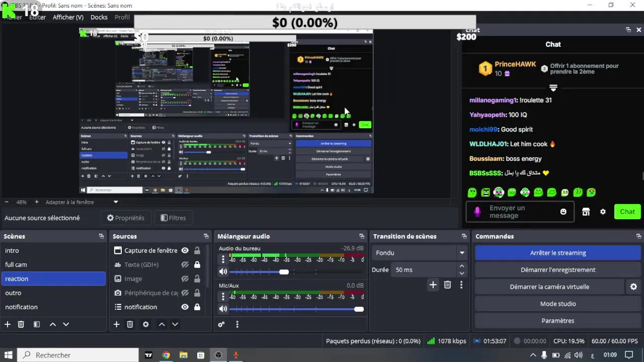Pop out the Mélangeur audio dock
Viewport: 644px width, 362px height.
[x=362, y=236]
